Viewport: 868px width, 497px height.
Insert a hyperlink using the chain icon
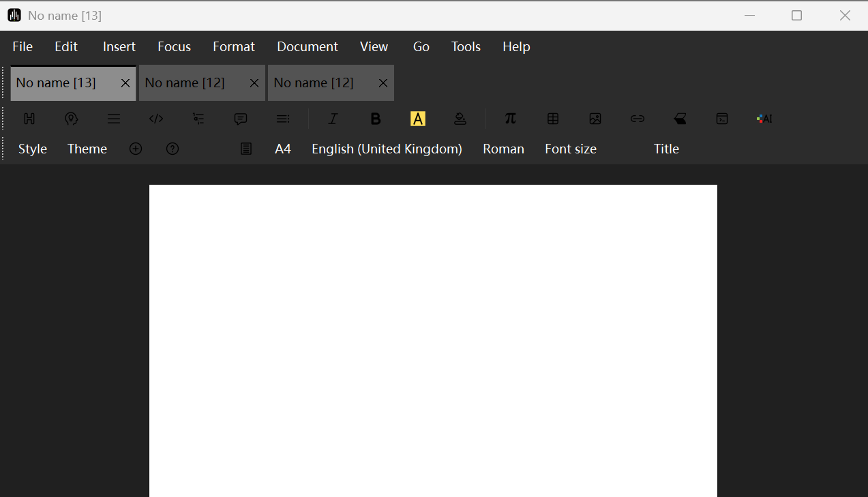coord(638,119)
